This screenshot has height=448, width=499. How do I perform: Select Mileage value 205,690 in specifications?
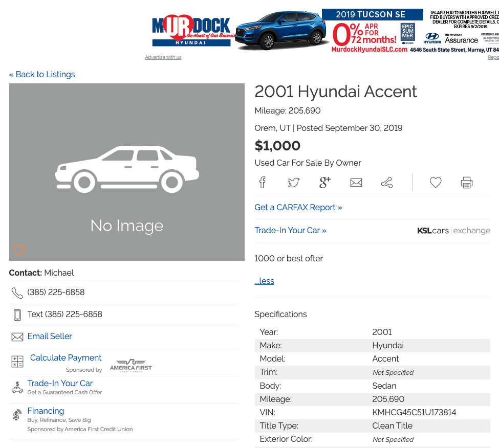[x=388, y=399]
